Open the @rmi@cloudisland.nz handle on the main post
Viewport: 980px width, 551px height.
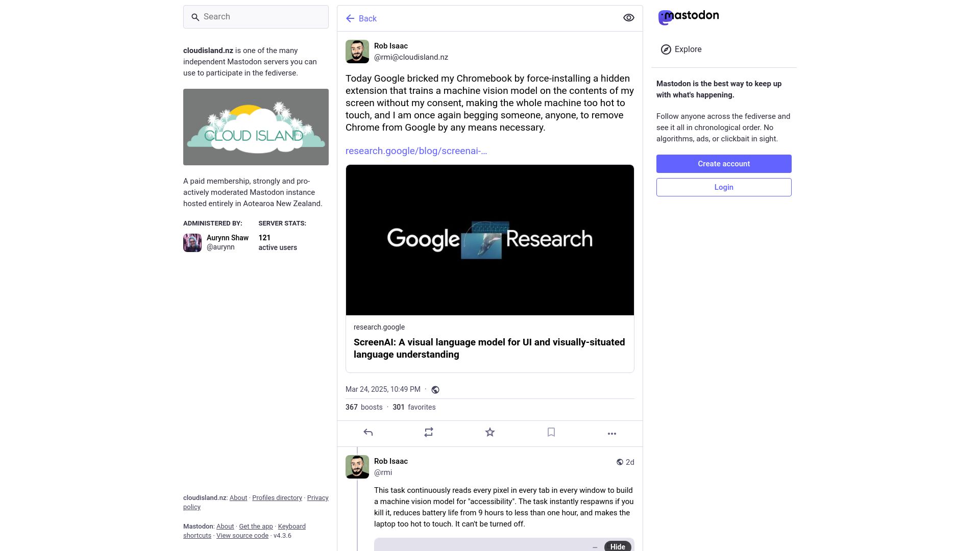pos(411,57)
